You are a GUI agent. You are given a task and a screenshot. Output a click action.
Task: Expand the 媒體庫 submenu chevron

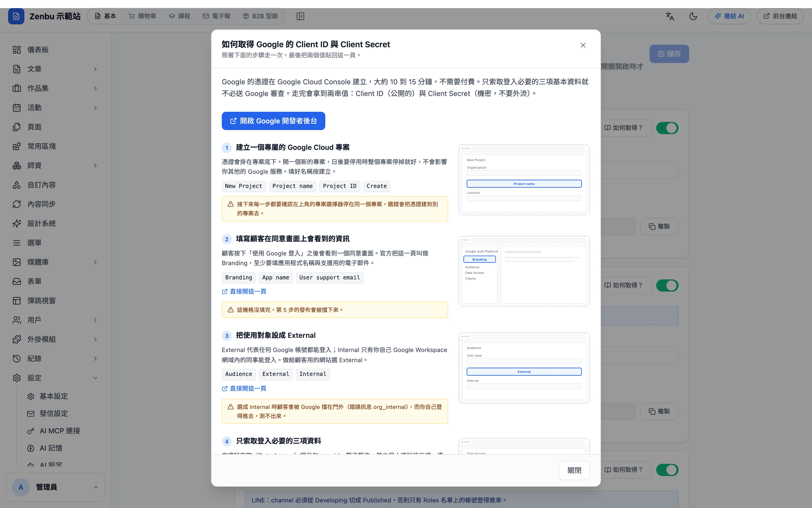pyautogui.click(x=95, y=262)
